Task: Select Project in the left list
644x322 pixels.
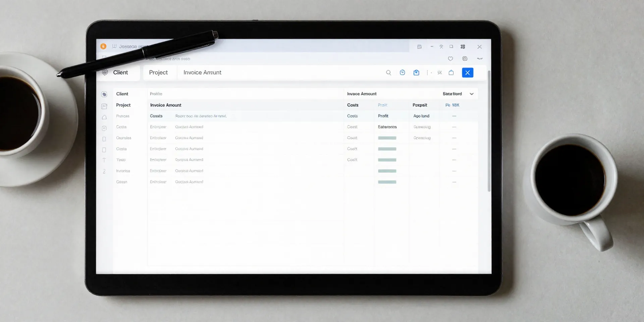Action: pos(123,105)
